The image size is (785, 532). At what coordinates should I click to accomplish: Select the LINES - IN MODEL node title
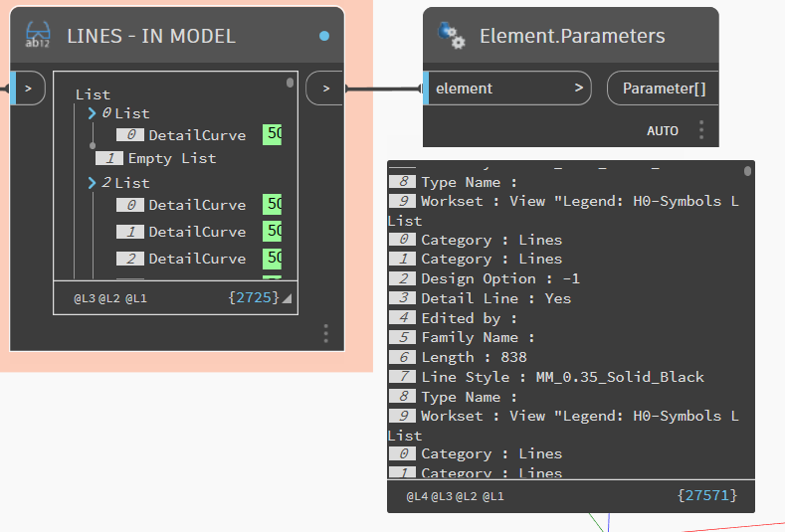coord(151,36)
